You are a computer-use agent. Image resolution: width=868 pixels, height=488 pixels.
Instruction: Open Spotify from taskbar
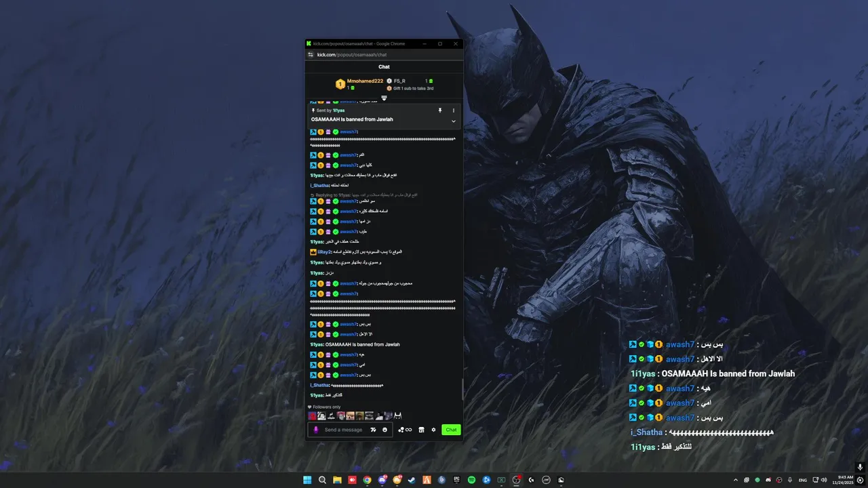click(471, 480)
